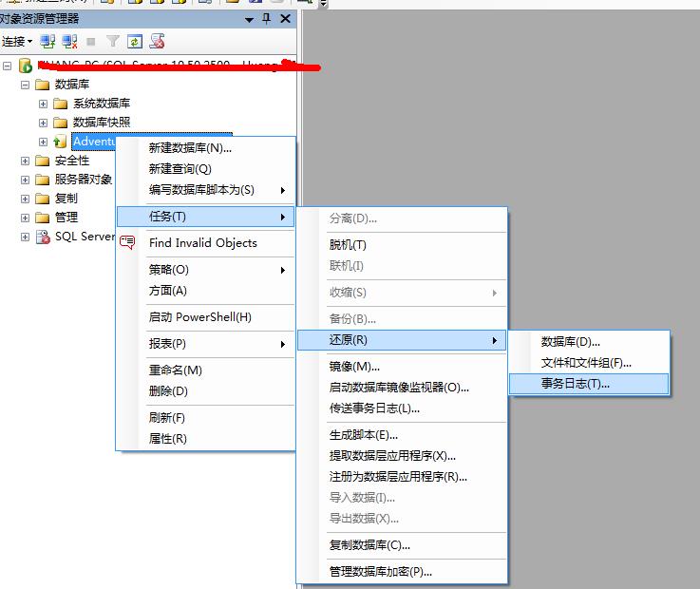Expand the 管理 node
The image size is (700, 589).
25,218
